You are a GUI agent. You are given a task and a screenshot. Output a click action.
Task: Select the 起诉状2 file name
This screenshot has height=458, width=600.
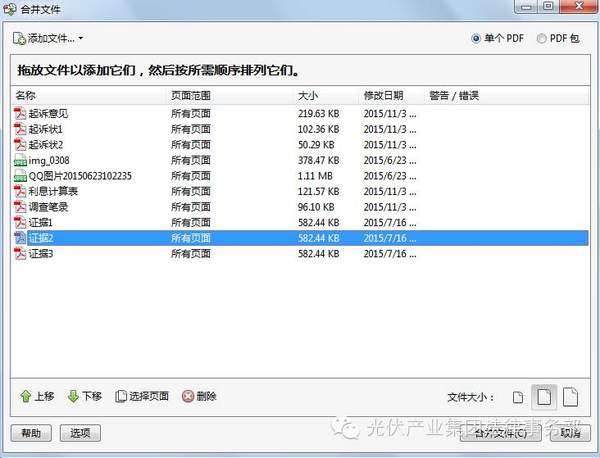point(46,145)
